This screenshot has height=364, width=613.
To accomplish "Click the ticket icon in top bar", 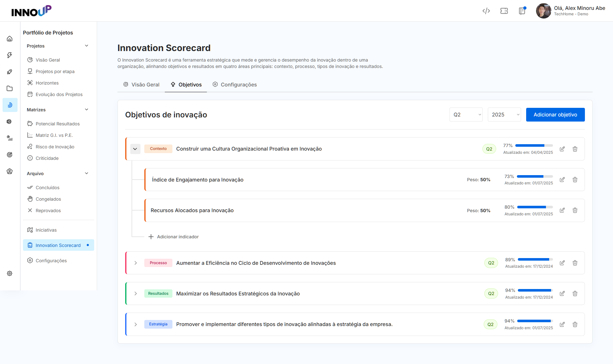I will coord(504,11).
